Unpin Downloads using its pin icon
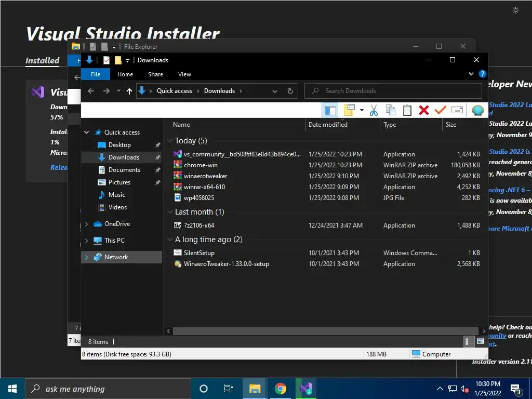 157,157
